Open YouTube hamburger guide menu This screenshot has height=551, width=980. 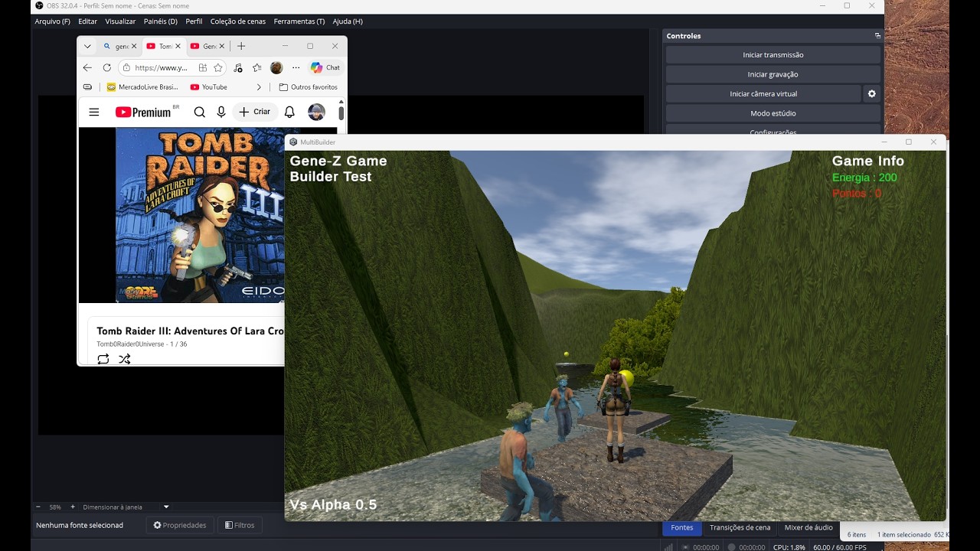94,112
